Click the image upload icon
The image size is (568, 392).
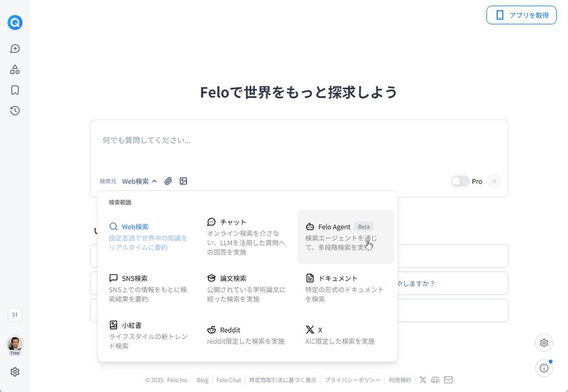pyautogui.click(x=184, y=181)
